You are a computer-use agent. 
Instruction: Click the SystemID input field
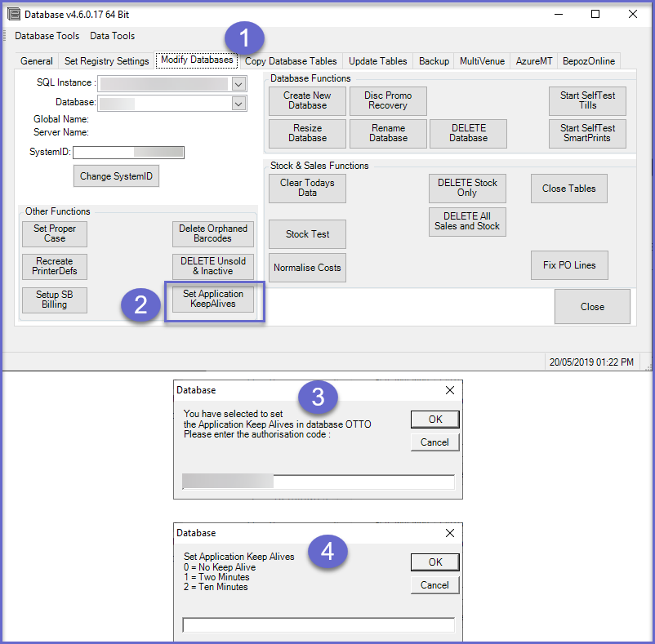128,153
